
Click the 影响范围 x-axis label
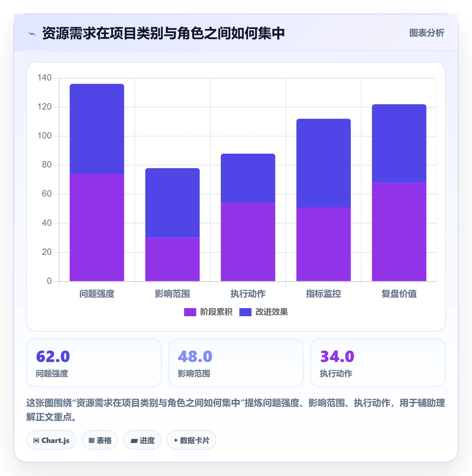pyautogui.click(x=172, y=294)
